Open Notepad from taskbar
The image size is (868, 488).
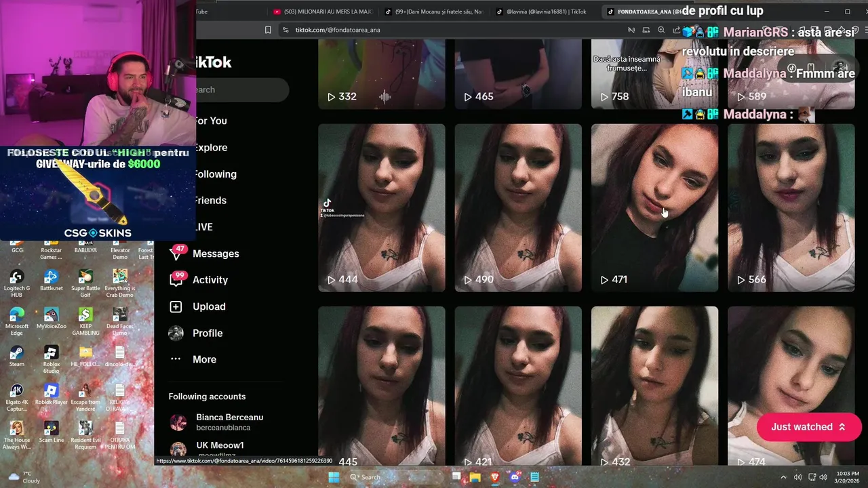click(x=534, y=477)
